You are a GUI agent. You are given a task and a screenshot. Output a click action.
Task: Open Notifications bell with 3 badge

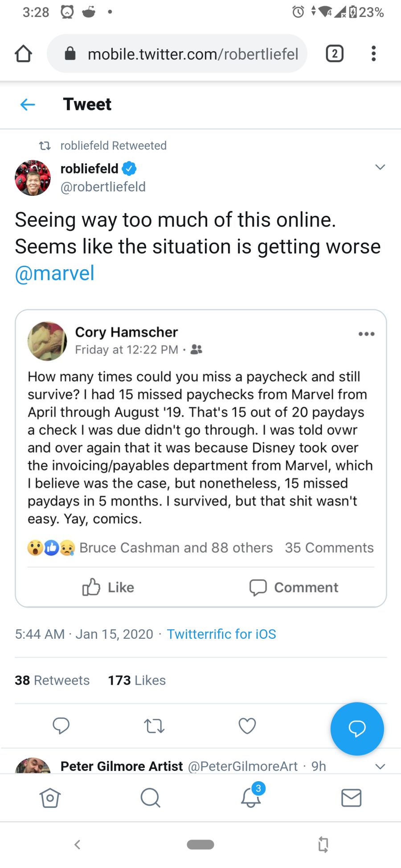tap(251, 797)
